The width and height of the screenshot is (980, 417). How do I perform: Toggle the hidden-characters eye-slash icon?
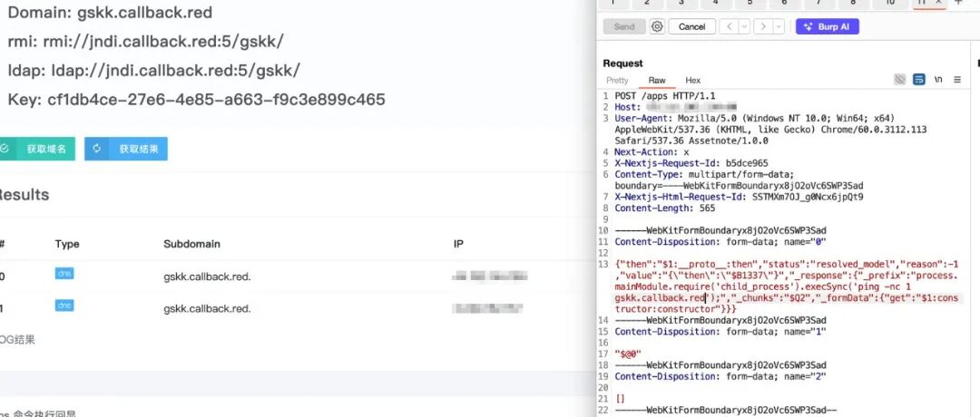900,79
